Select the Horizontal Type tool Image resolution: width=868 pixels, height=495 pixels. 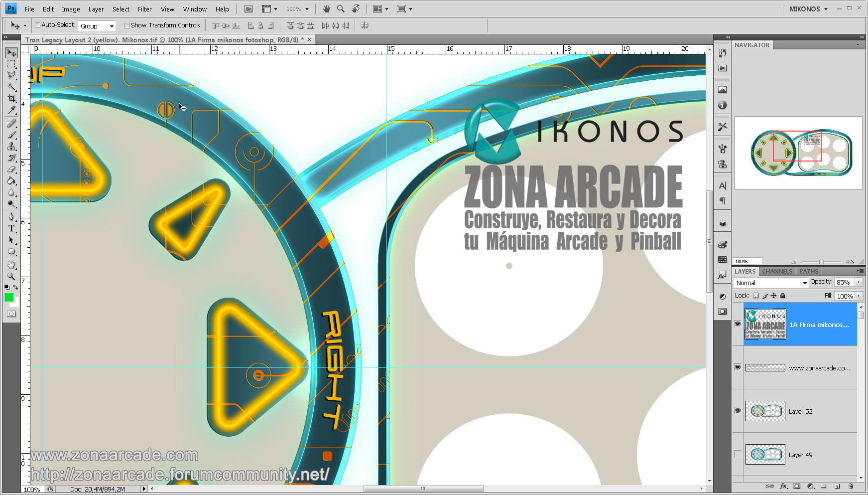point(11,229)
